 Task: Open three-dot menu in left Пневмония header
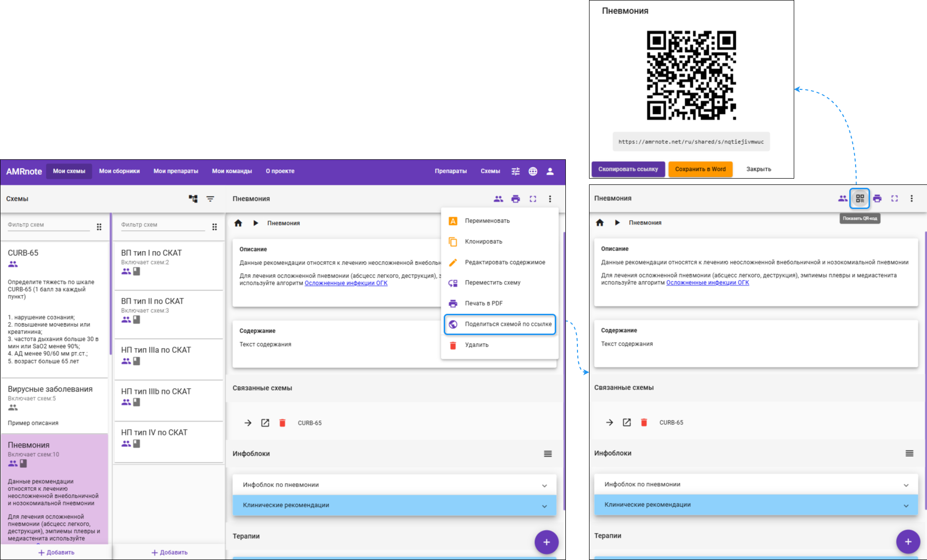tap(550, 198)
